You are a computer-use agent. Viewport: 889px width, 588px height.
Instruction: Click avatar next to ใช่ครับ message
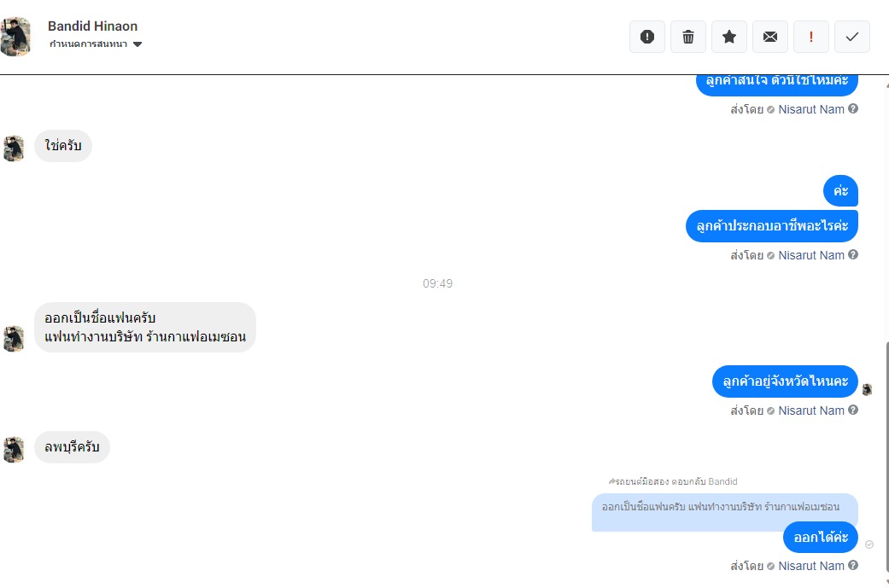pos(14,149)
